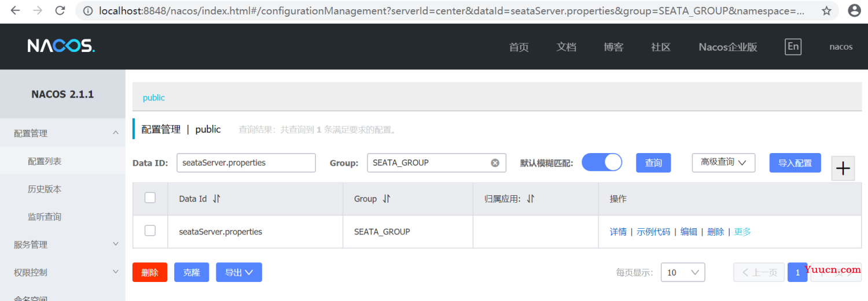The width and height of the screenshot is (868, 301).
Task: Click the NACOS 2.1.1 version heading
Action: point(62,94)
